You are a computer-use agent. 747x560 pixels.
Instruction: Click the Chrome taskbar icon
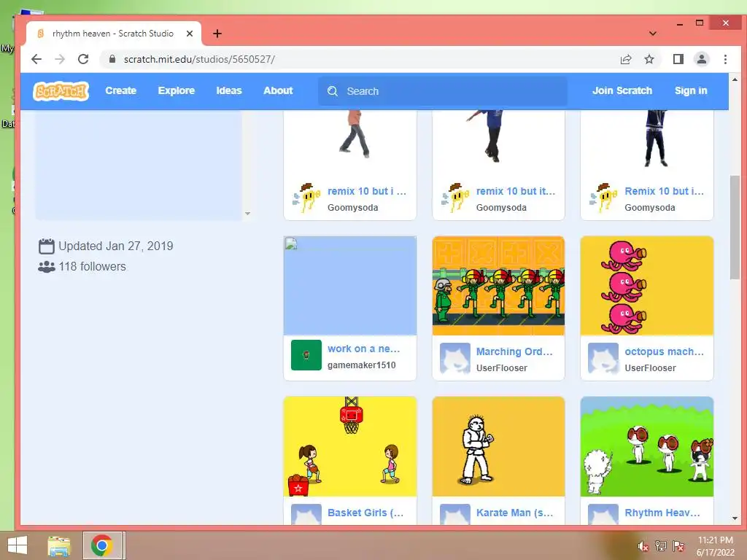click(x=102, y=545)
